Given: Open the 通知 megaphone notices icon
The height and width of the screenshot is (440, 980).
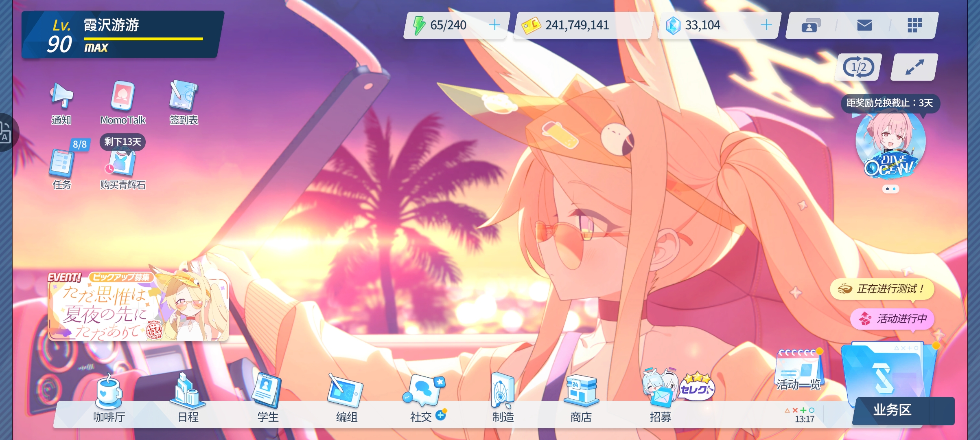Looking at the screenshot, I should 61,103.
